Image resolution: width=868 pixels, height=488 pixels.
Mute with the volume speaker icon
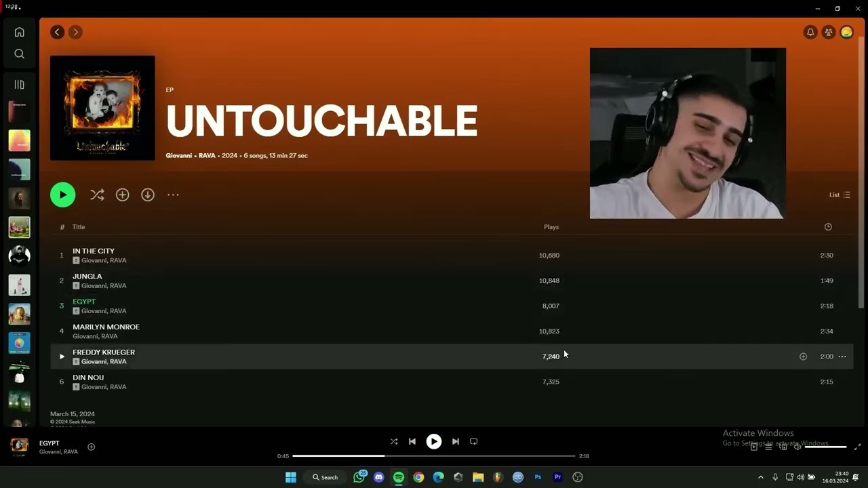[x=797, y=447]
